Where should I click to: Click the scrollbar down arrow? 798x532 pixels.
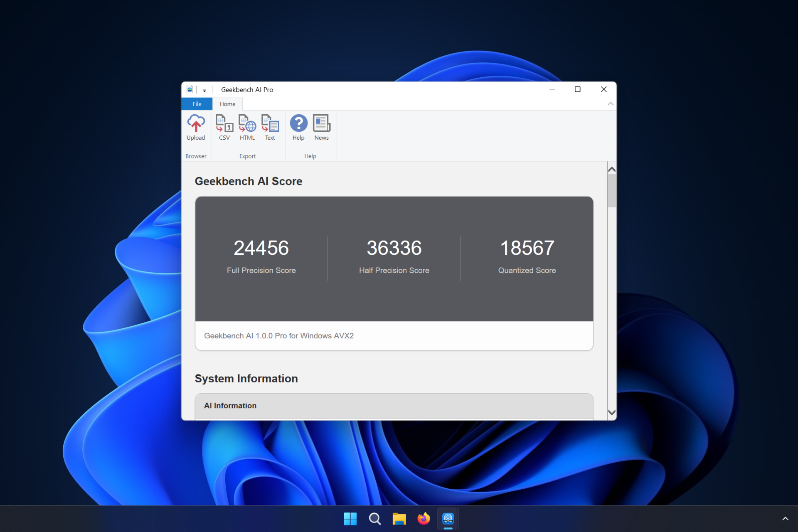(611, 412)
